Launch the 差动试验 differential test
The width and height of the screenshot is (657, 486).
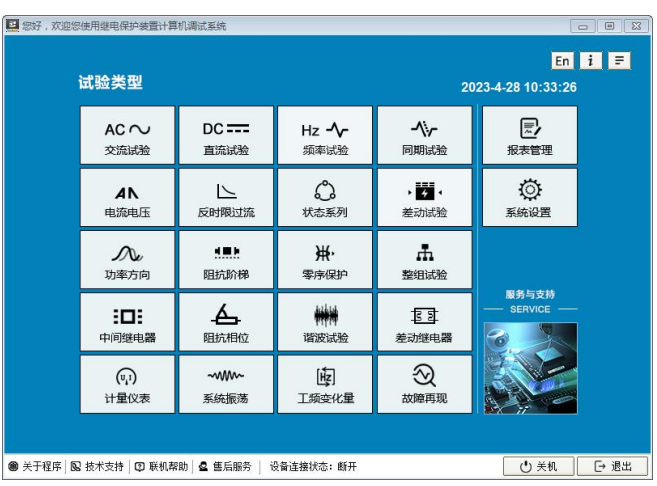click(424, 198)
